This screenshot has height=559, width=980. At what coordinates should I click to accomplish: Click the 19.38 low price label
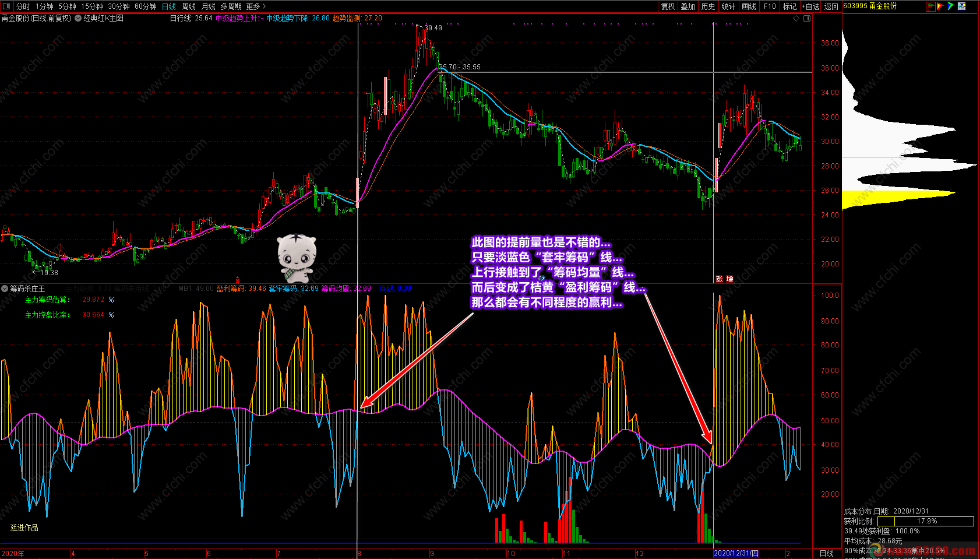click(49, 272)
